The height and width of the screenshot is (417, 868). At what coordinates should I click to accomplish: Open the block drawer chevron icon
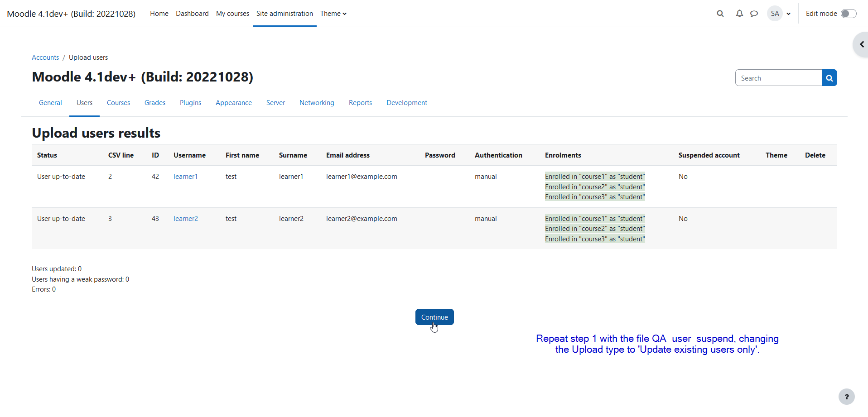[x=862, y=44]
